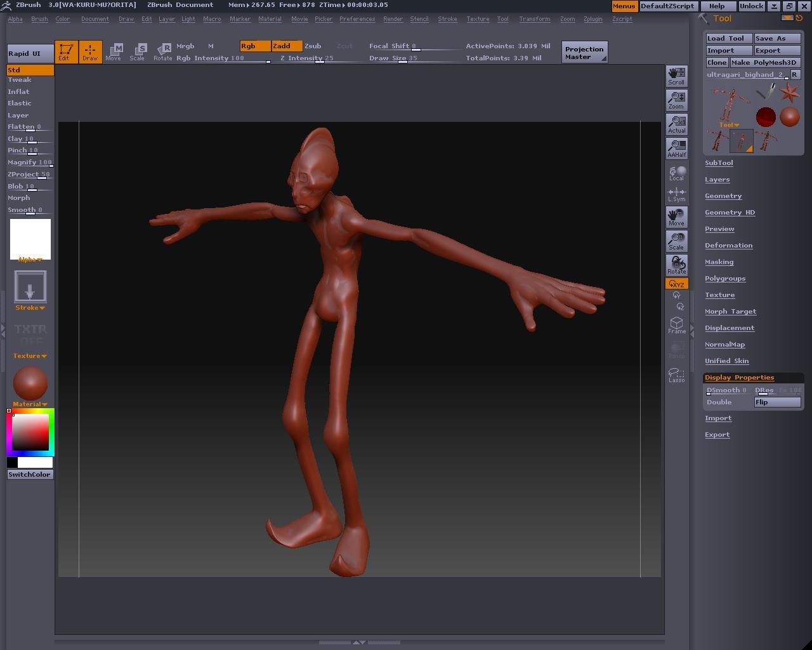The height and width of the screenshot is (650, 812).
Task: Expand the Geometry subpalette
Action: pos(723,196)
